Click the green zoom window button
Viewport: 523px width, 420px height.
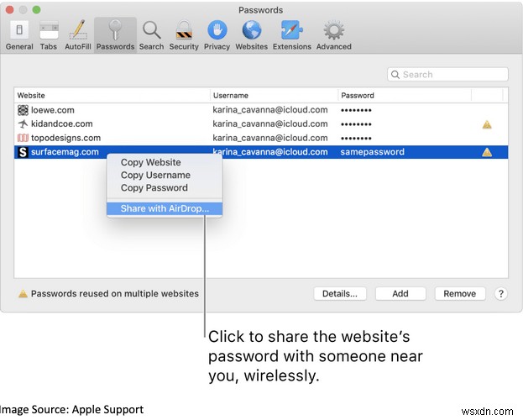[x=36, y=10]
